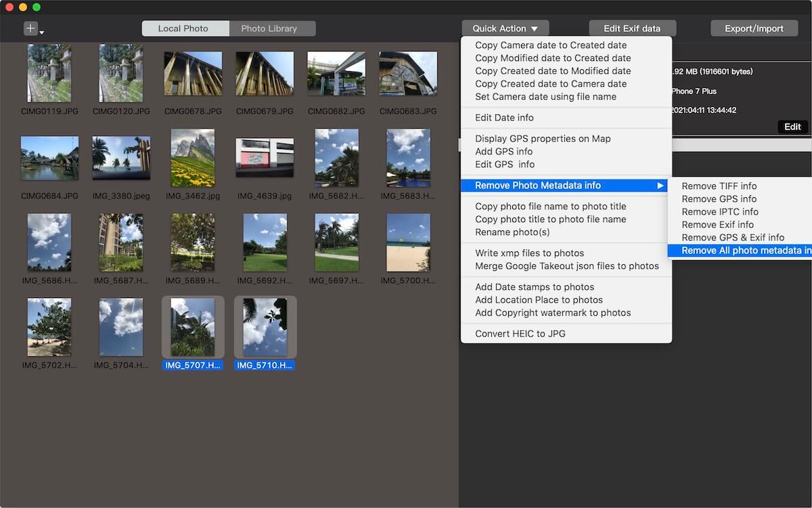This screenshot has width=812, height=508.
Task: Select the IMG_5686 clouds thumbnail
Action: click(49, 242)
